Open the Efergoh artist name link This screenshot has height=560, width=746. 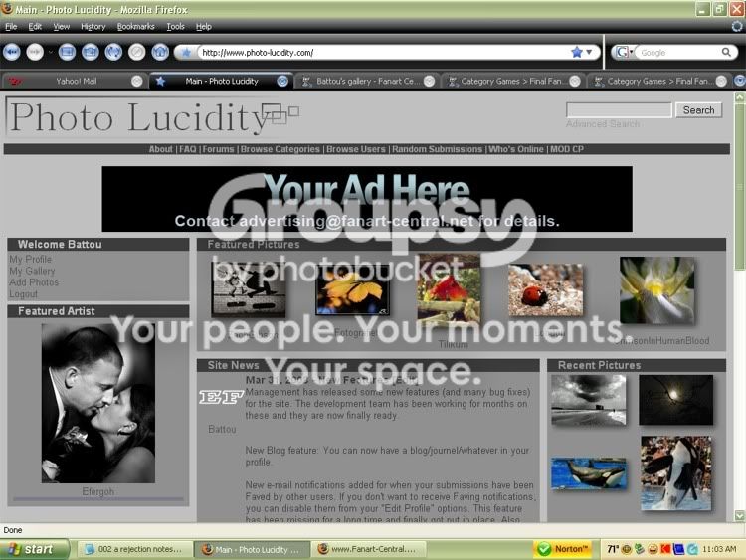98,491
